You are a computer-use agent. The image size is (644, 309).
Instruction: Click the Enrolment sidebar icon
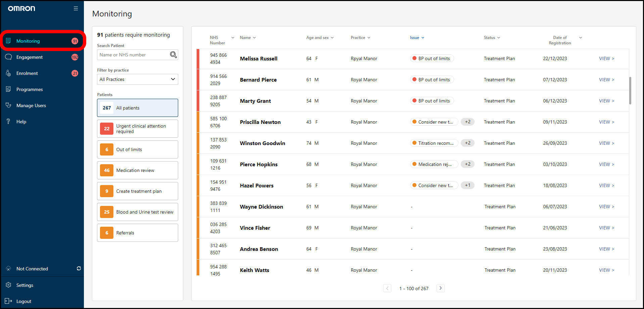9,73
